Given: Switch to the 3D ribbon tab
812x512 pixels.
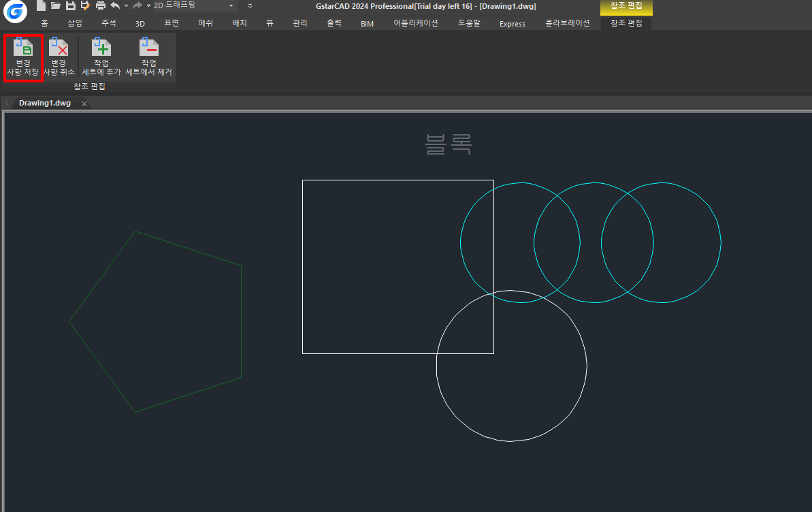Looking at the screenshot, I should 140,24.
